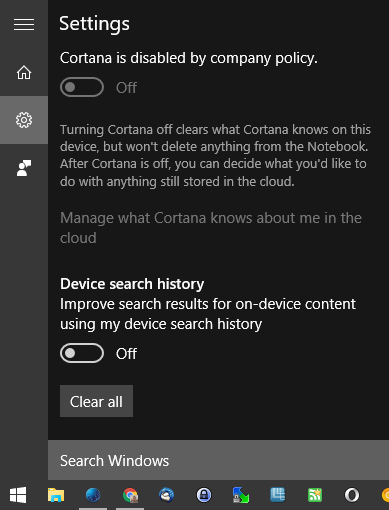Focus the Search Windows box
The image size is (389, 510).
pos(218,460)
